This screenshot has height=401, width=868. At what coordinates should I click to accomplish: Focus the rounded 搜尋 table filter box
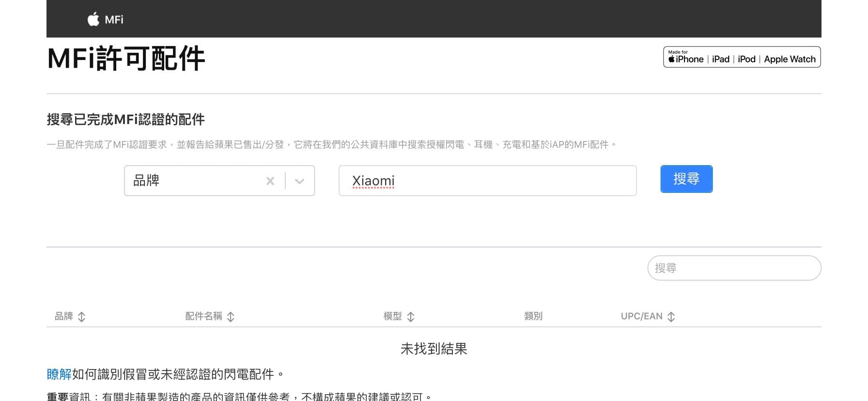[733, 268]
